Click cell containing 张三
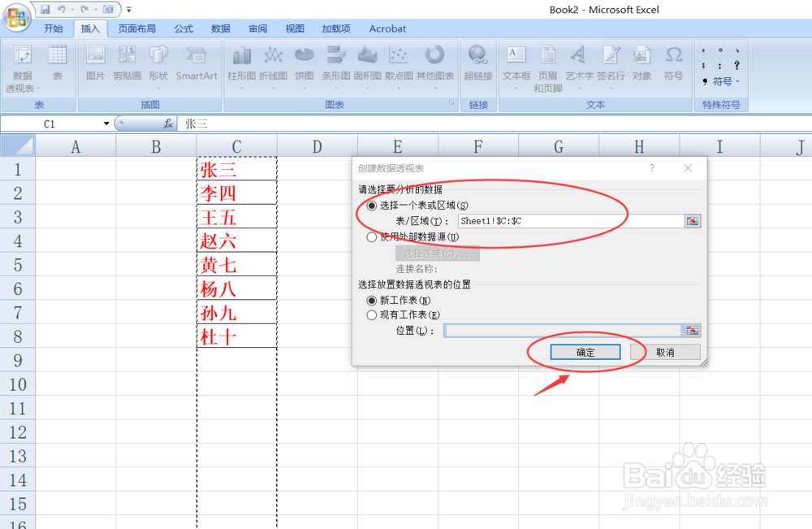Image resolution: width=812 pixels, height=529 pixels. [236, 169]
